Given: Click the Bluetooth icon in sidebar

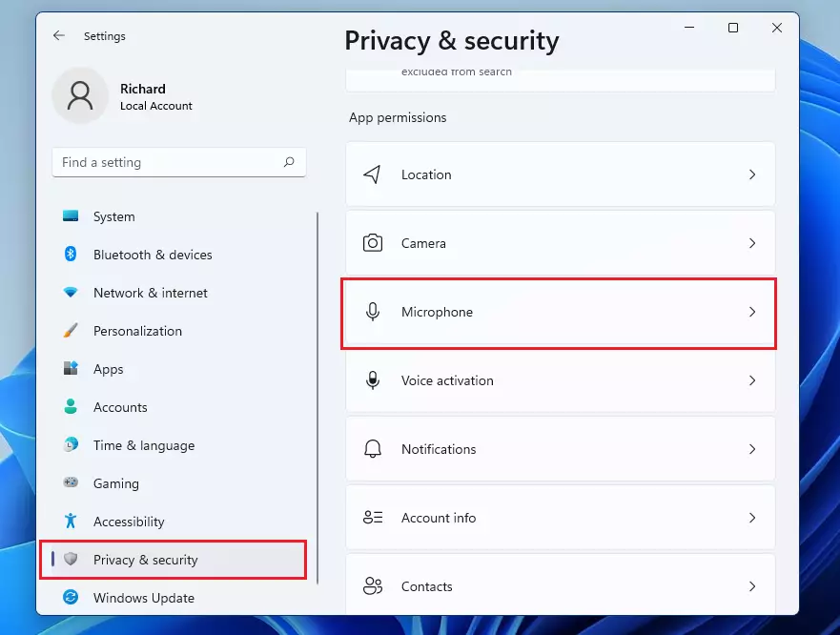Looking at the screenshot, I should coord(71,254).
